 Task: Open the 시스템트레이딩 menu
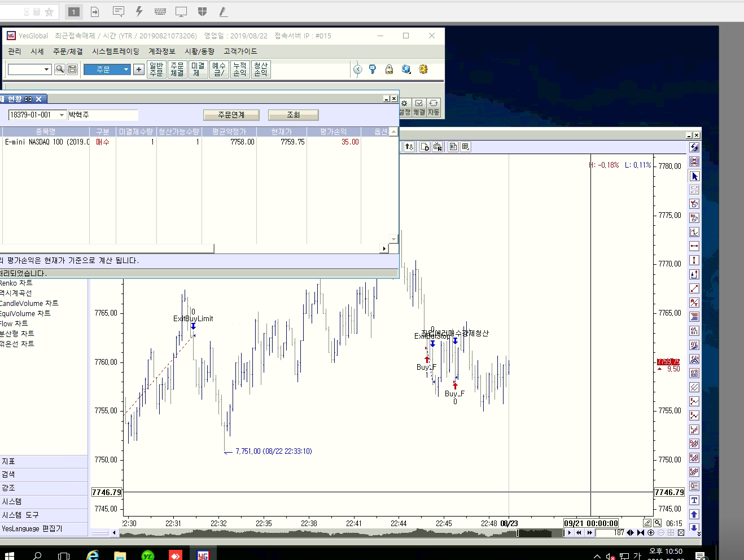[115, 51]
